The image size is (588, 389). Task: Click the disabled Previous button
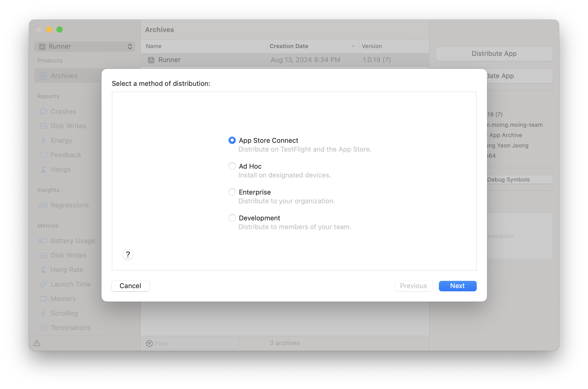coord(414,286)
